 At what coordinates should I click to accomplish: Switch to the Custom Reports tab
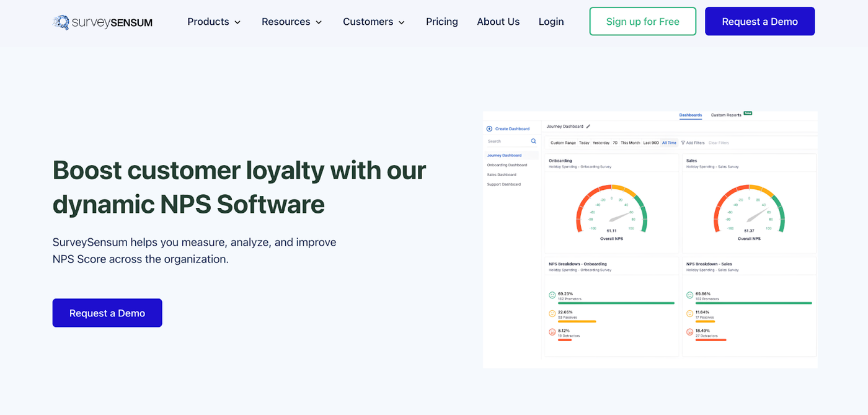[726, 115]
